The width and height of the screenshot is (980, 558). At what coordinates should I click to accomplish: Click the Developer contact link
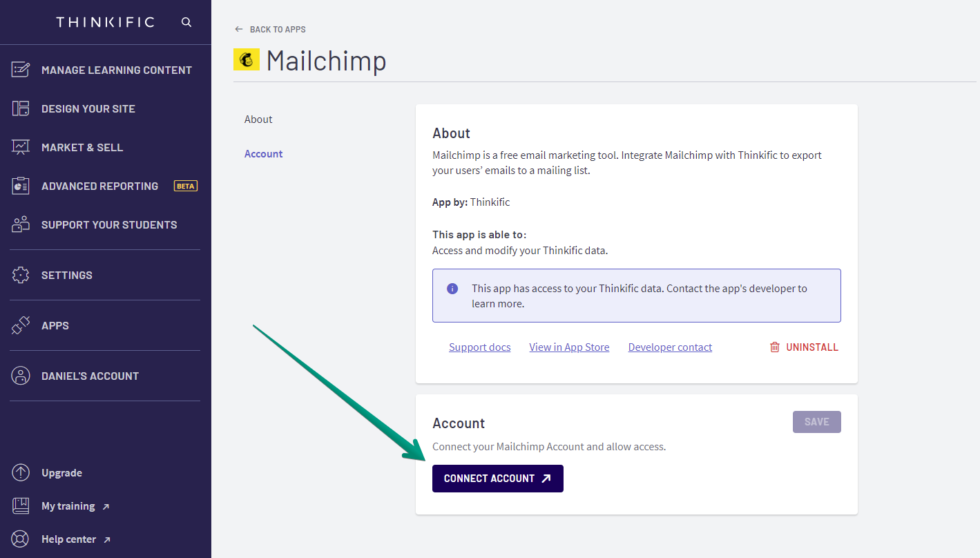click(x=670, y=347)
